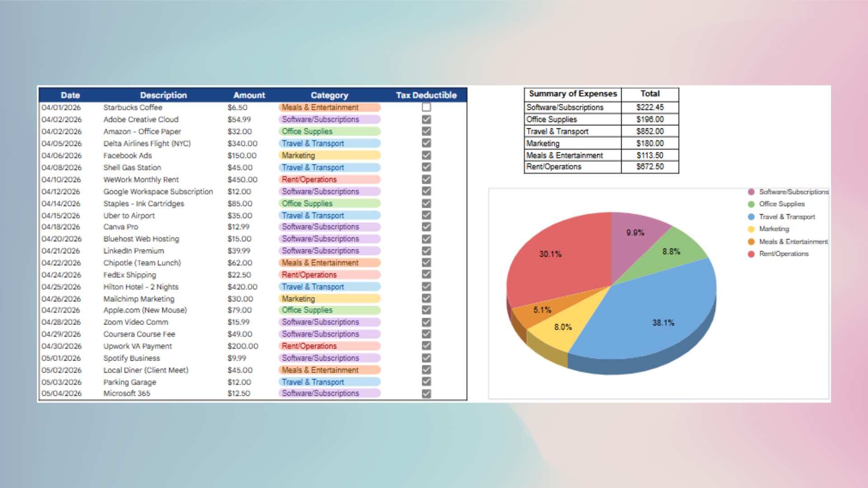Open category chip for FedEx Shipping row
This screenshot has width=868, height=488.
pyautogui.click(x=330, y=275)
